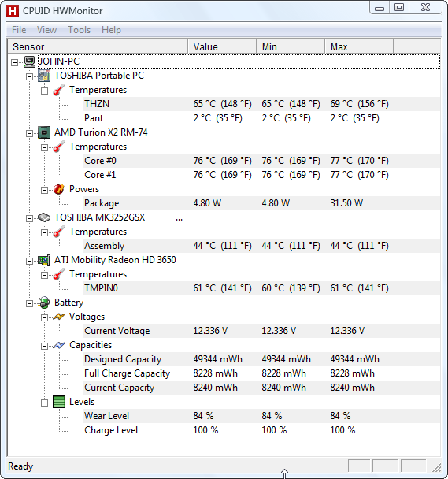
Task: Open the View menu
Action: coord(46,30)
